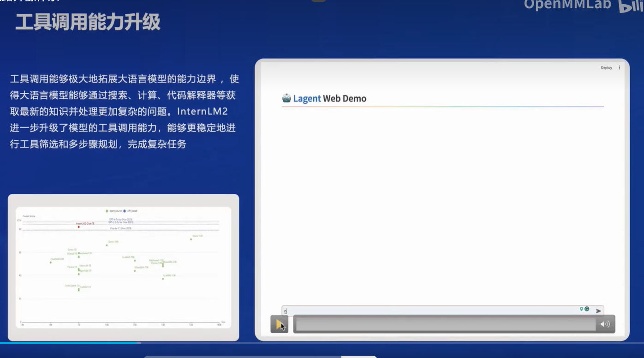
Task: Click the GPT-4-Turbo reference line label
Action: coord(120,220)
